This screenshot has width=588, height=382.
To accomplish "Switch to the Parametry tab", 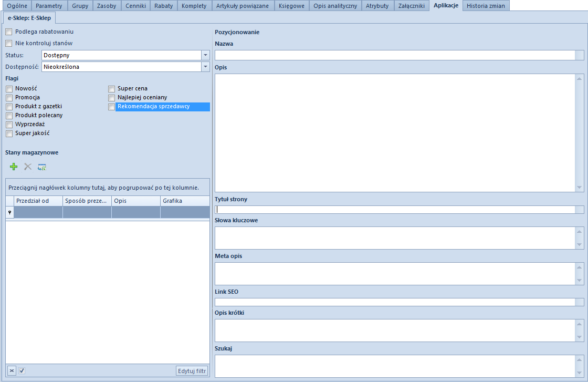I will [x=49, y=6].
